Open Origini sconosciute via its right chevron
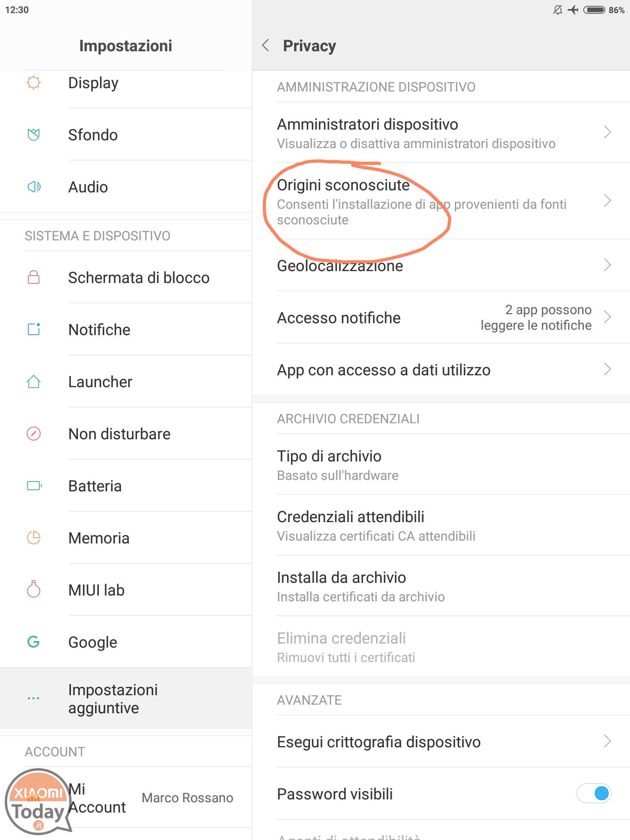Image resolution: width=630 pixels, height=840 pixels. coord(607,201)
